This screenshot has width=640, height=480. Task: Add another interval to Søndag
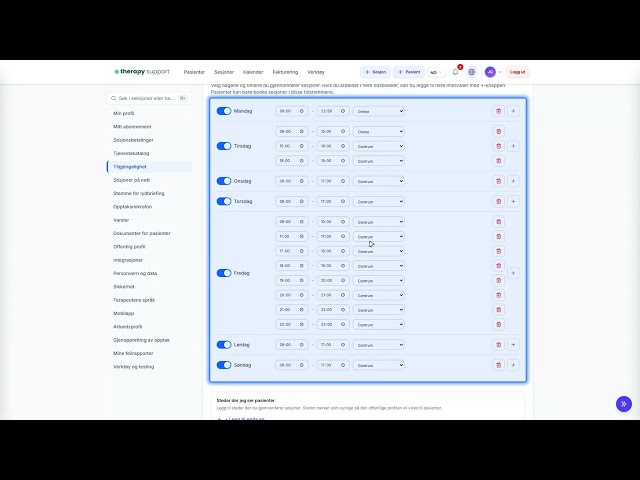(x=513, y=365)
